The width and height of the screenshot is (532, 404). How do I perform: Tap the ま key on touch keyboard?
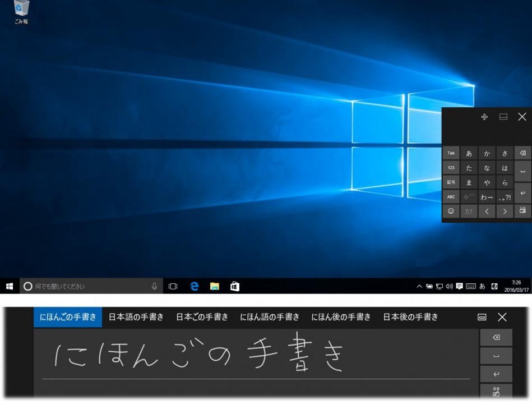click(469, 182)
